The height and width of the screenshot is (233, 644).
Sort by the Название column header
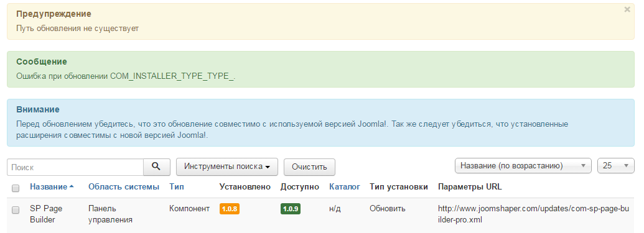[x=49, y=186]
